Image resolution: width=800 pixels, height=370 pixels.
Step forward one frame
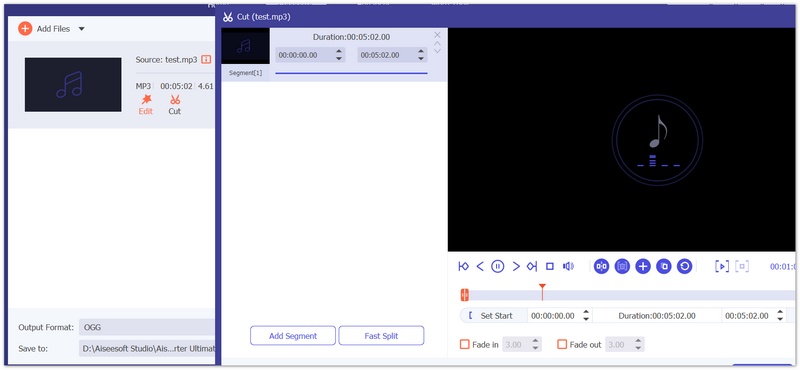pos(516,266)
